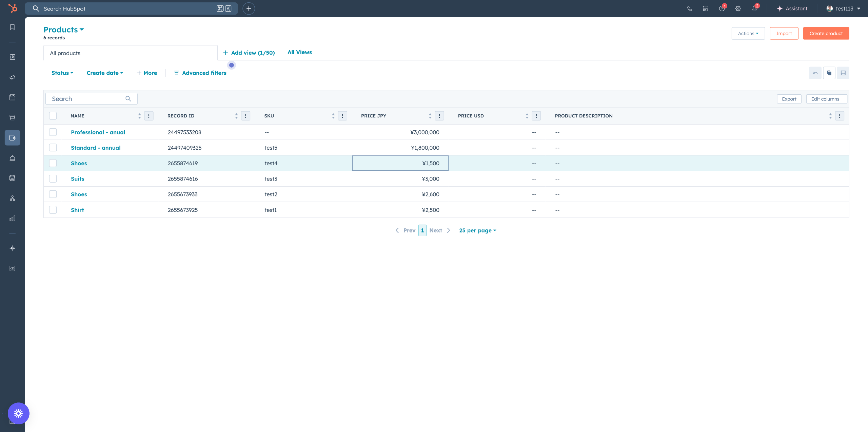Image resolution: width=868 pixels, height=432 pixels.
Task: Check the Professional - anual row checkbox
Action: pos(53,132)
